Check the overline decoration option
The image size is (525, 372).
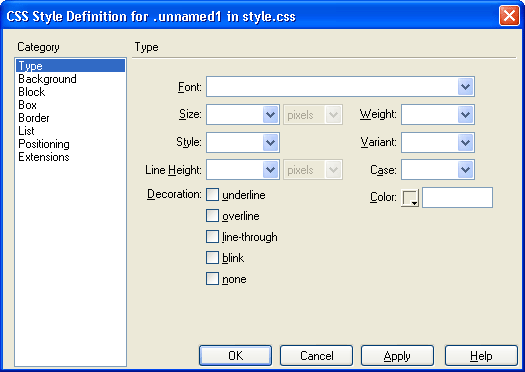point(212,216)
